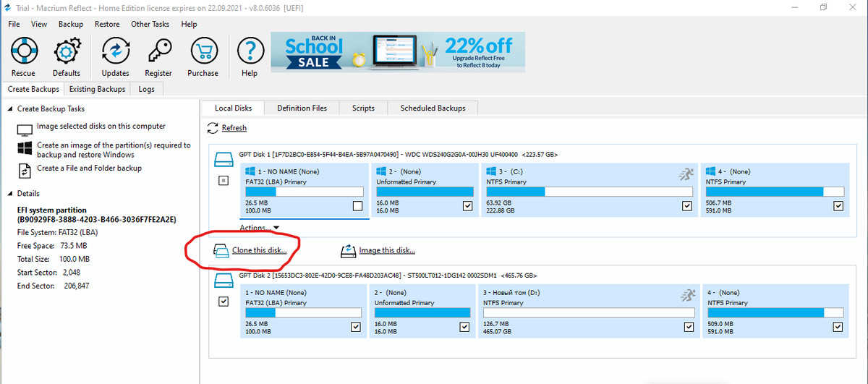Click the Clone this disk icon
The image size is (868, 384).
pos(221,250)
